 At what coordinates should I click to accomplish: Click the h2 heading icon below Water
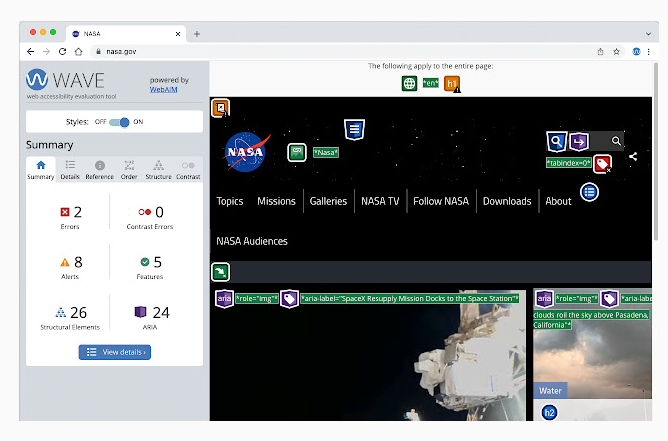(549, 412)
